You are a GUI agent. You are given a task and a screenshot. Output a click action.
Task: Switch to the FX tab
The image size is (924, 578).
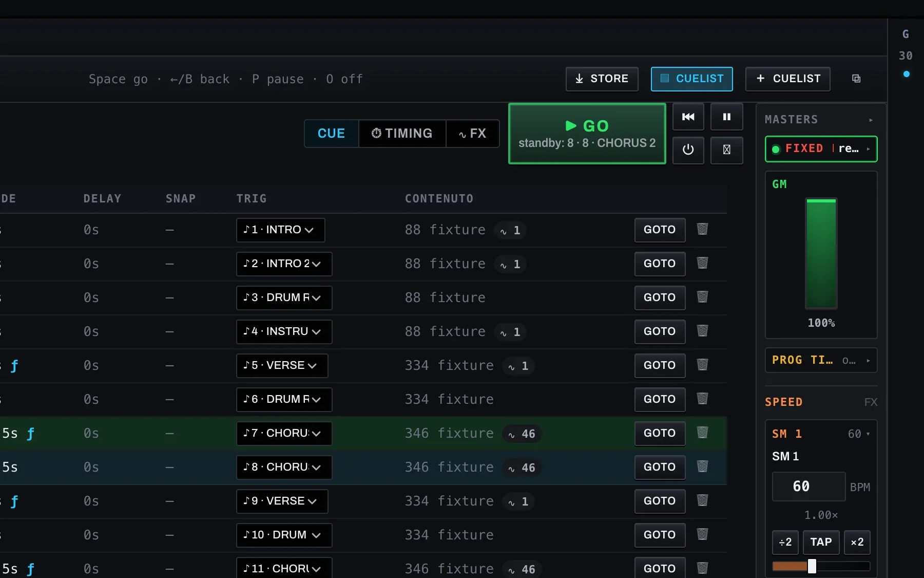point(472,134)
